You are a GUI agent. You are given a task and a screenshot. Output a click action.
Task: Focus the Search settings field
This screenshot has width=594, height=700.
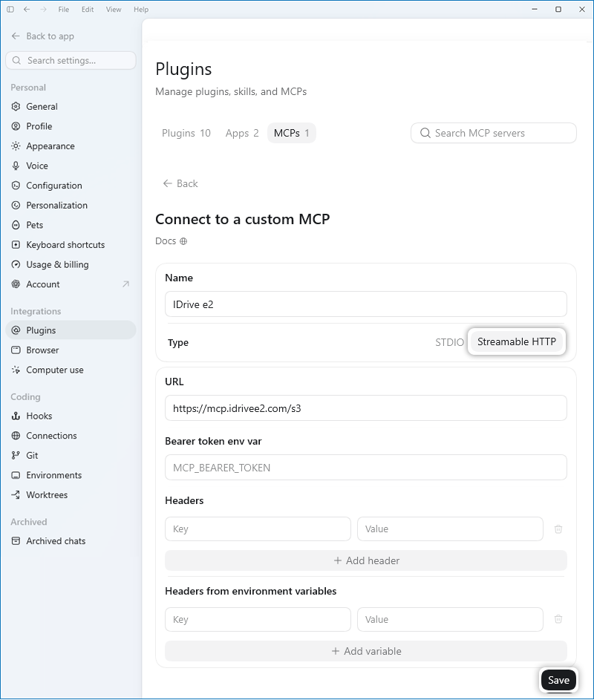pos(71,60)
